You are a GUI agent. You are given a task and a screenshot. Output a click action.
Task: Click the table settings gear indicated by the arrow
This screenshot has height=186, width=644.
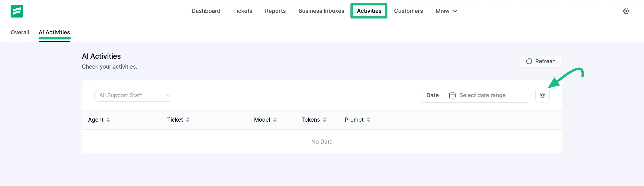click(543, 95)
